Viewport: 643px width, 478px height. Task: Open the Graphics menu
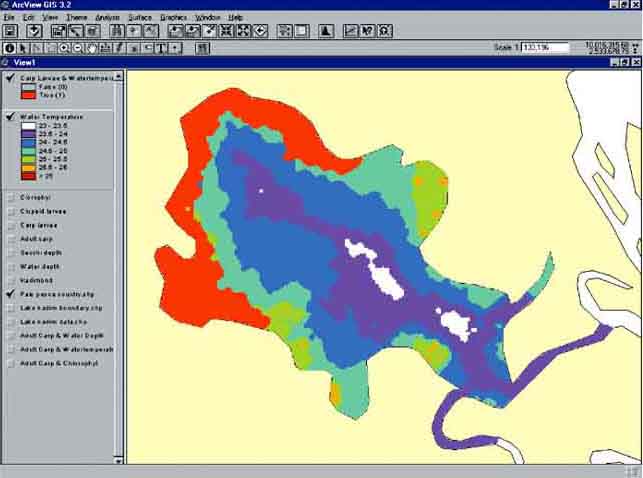173,18
